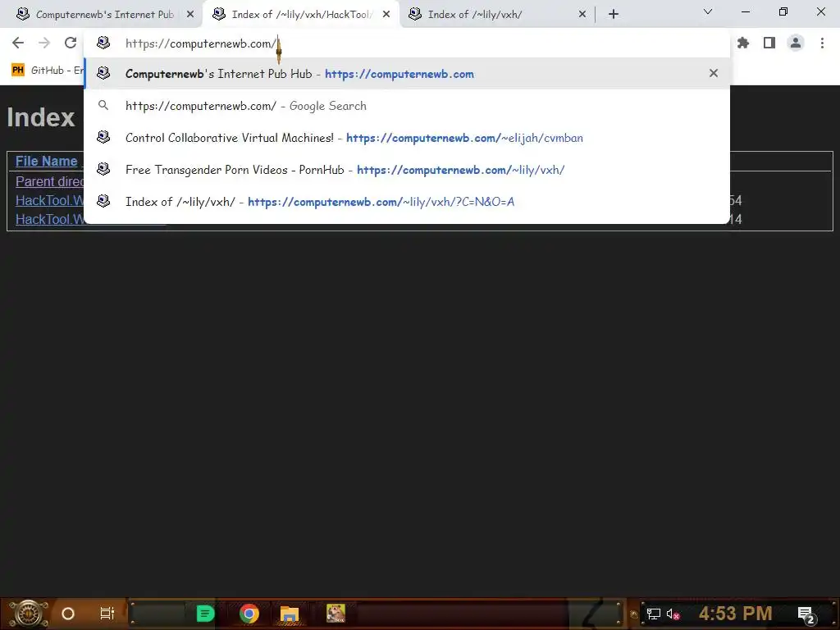Choose the Computernewb's Internet Pub Hub suggestion
The width and height of the screenshot is (840, 630).
point(407,73)
